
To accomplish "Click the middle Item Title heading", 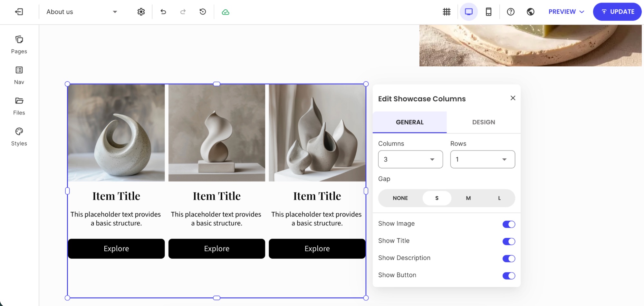I will pos(217,196).
